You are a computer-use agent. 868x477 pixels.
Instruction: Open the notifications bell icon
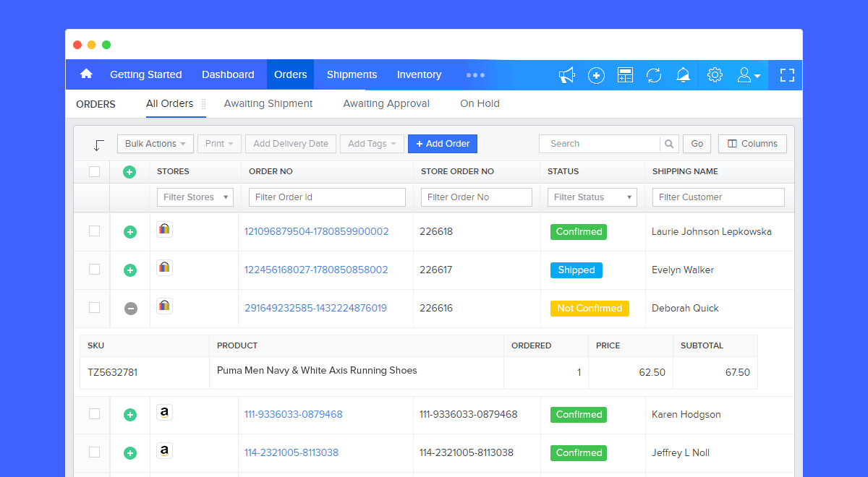[683, 75]
